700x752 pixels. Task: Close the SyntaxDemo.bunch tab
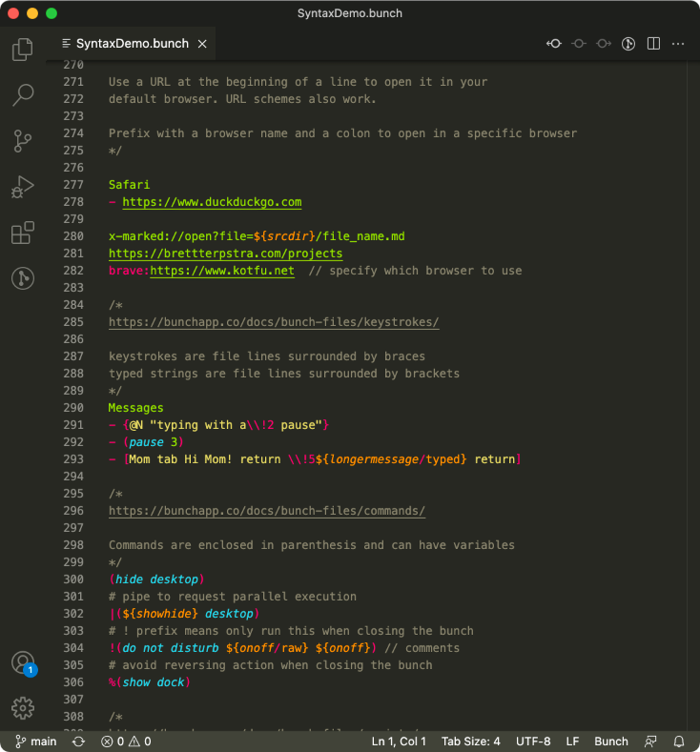tap(202, 44)
